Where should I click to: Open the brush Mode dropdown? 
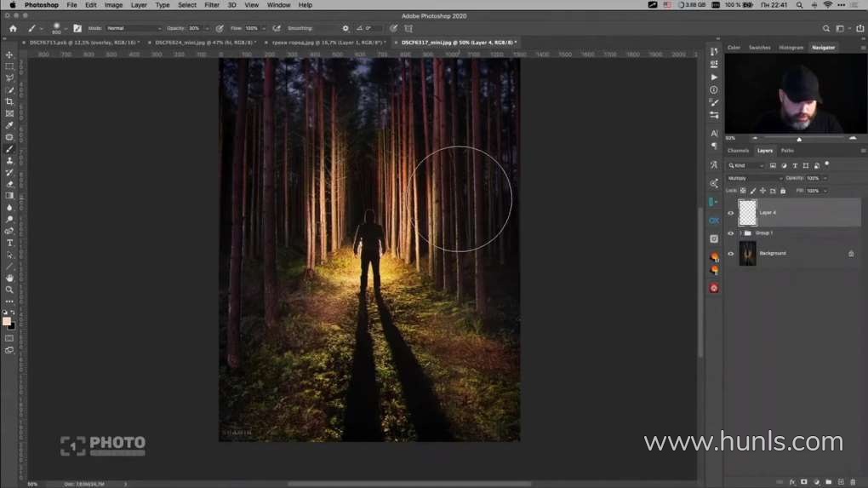click(x=133, y=28)
